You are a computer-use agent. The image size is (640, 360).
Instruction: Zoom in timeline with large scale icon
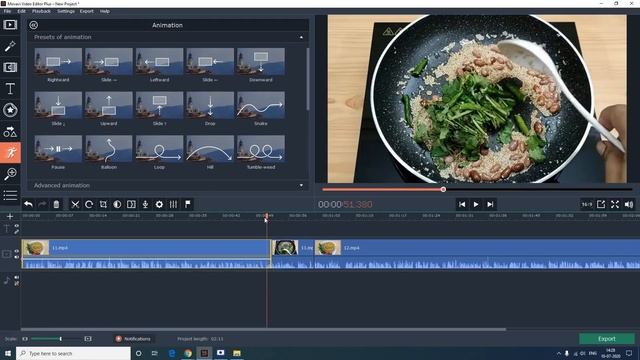88,339
